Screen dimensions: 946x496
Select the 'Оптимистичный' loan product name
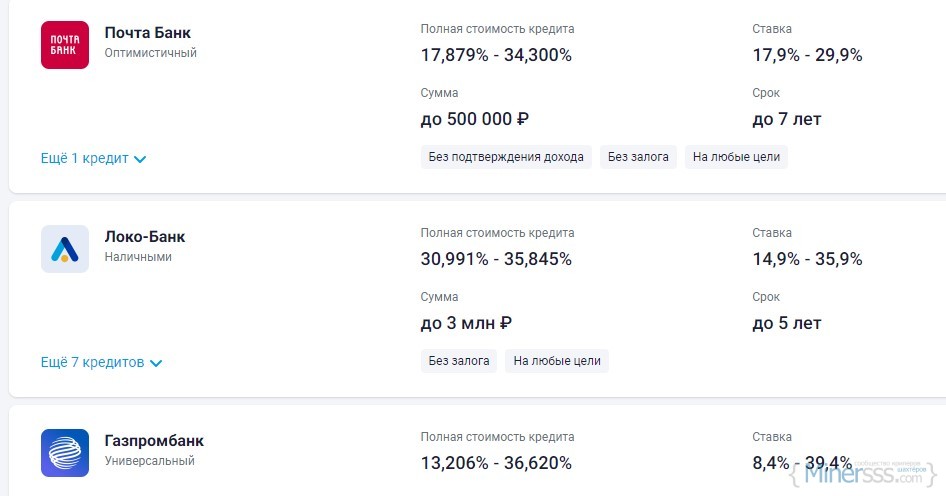coord(150,53)
